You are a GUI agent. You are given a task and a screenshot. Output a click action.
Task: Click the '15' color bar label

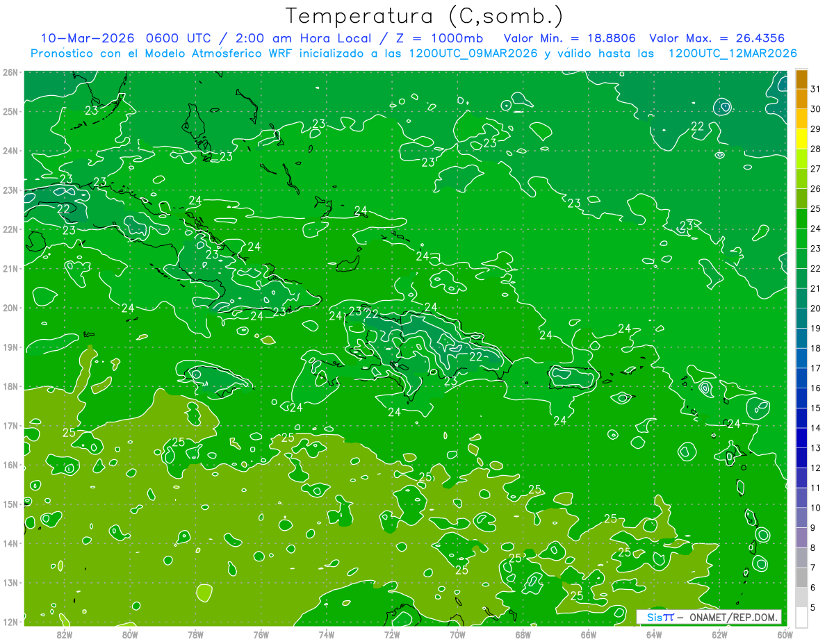coord(816,408)
